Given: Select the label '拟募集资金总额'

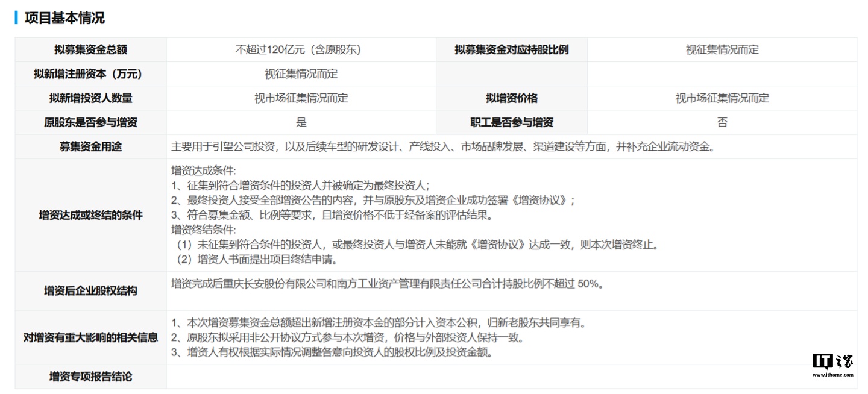Looking at the screenshot, I should coord(90,50).
